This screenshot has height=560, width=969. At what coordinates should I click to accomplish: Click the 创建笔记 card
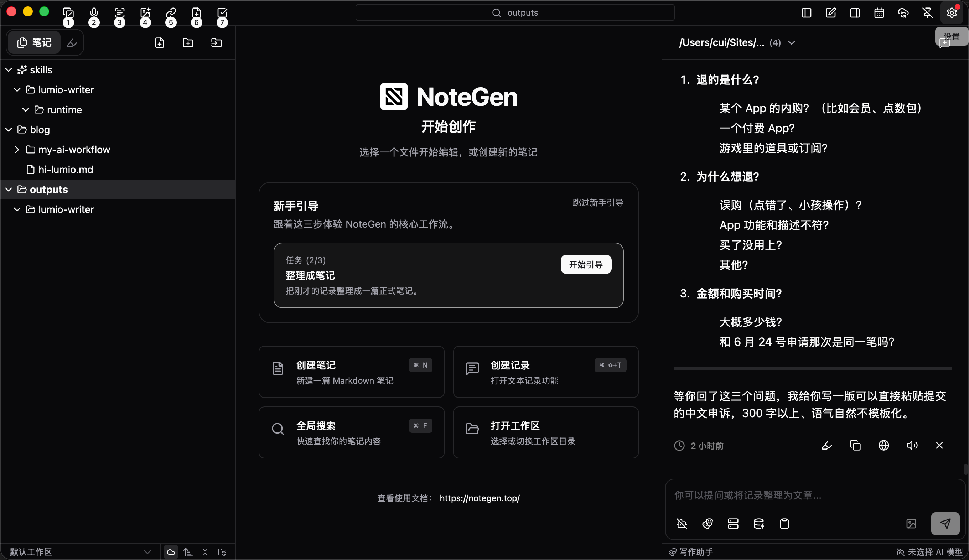coord(352,372)
